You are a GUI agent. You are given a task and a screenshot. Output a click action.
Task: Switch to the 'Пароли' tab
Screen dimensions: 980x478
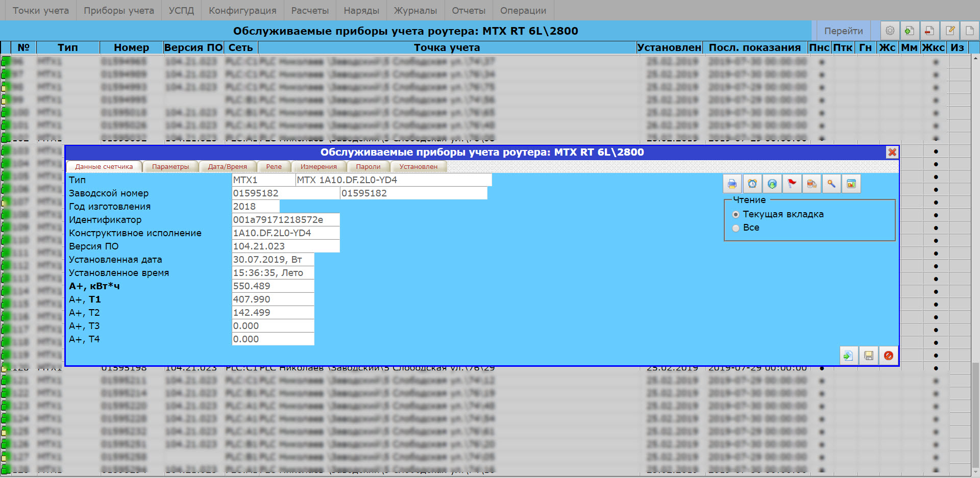pyautogui.click(x=368, y=167)
